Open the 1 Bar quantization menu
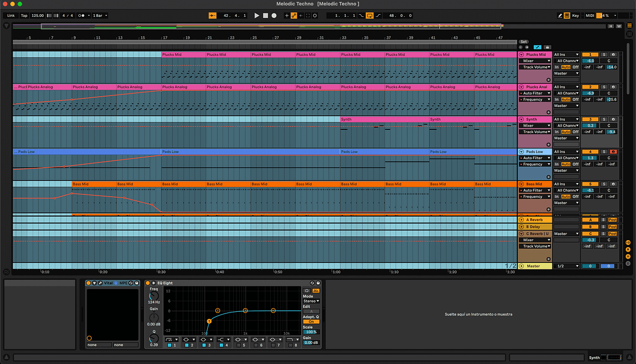 coord(99,16)
